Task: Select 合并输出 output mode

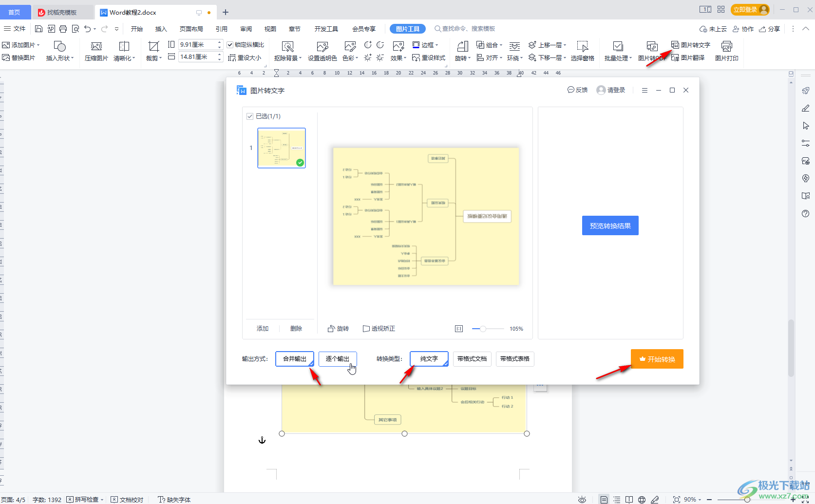Action: click(x=294, y=359)
